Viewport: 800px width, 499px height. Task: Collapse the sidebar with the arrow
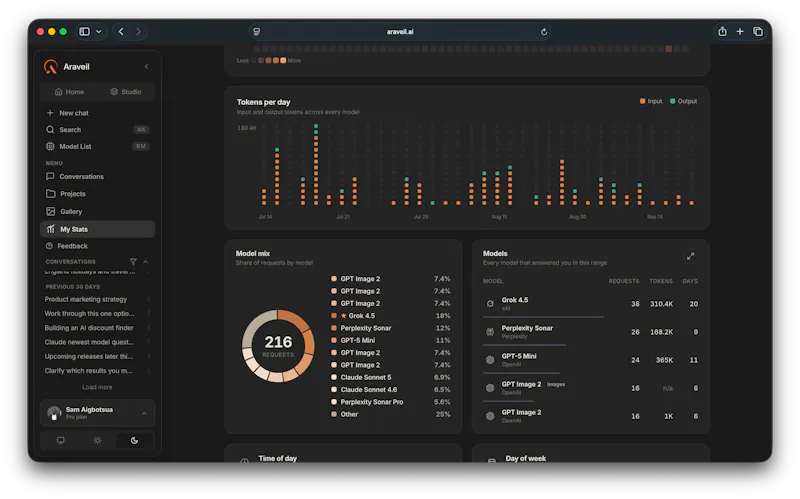(146, 67)
